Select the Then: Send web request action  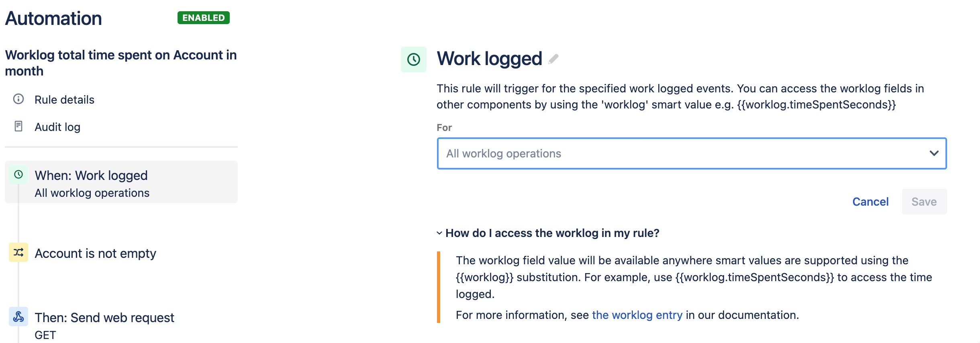click(104, 318)
